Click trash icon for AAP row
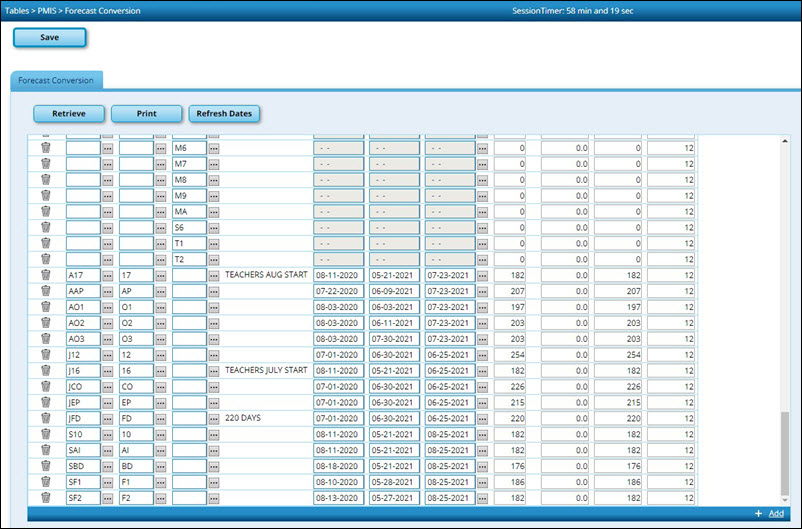Screen dimensions: 802x529 (x=46, y=290)
